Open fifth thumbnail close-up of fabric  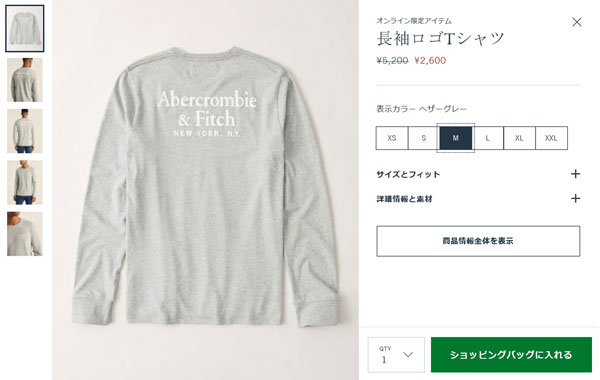[25, 234]
